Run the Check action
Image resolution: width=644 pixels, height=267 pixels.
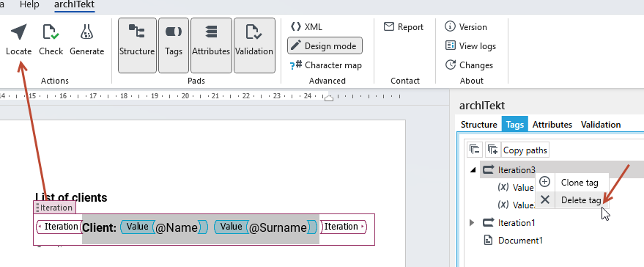click(x=51, y=40)
